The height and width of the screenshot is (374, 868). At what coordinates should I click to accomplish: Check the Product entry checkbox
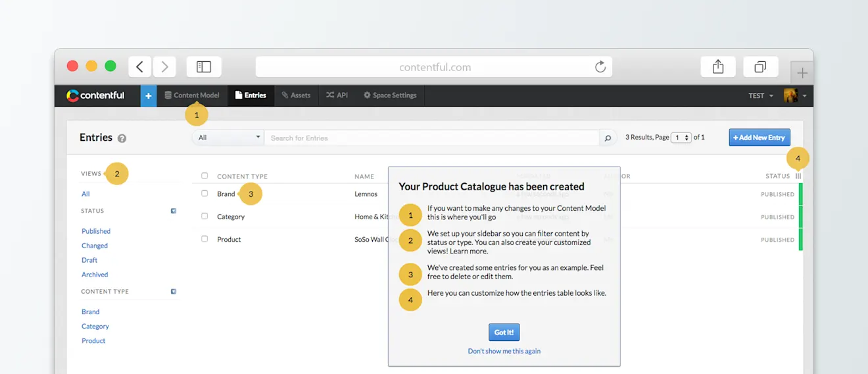205,238
